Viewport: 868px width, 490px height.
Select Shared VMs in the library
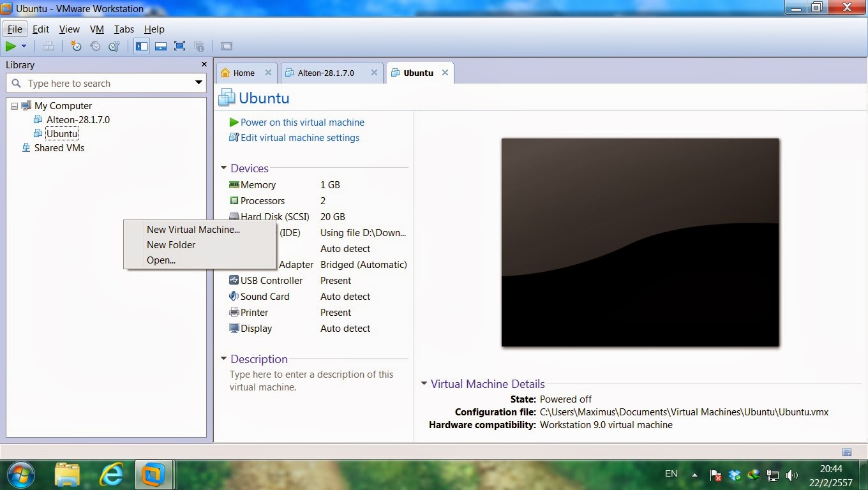click(x=59, y=148)
